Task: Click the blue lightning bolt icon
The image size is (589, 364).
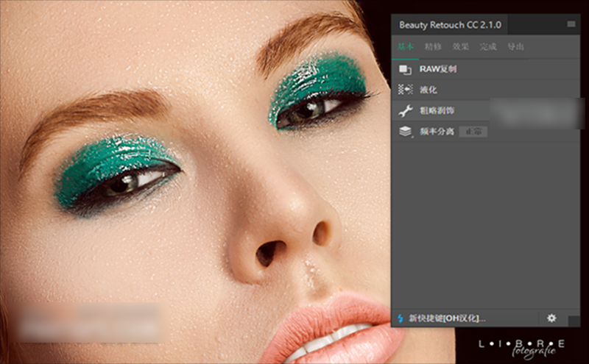Action: click(x=401, y=318)
